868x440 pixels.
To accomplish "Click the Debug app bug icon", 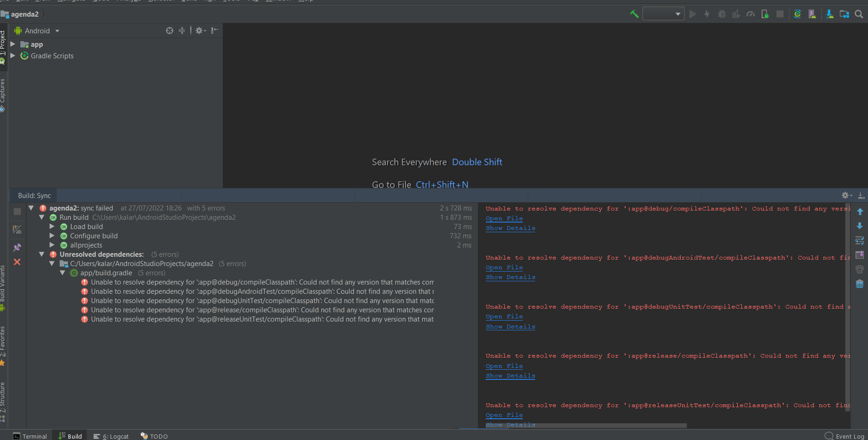I will click(x=721, y=14).
